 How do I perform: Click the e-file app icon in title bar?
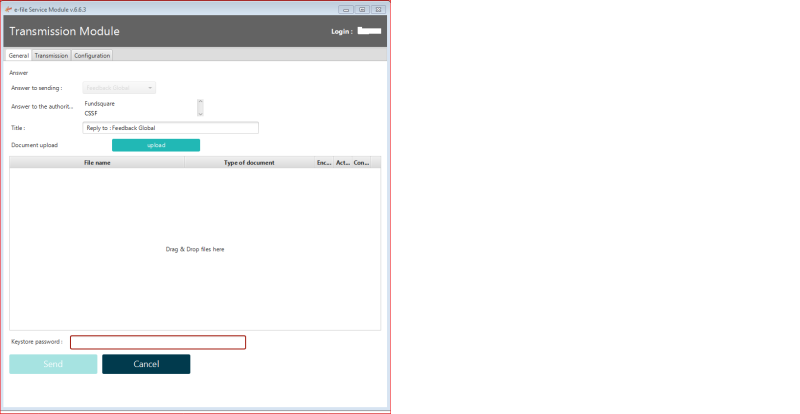(9, 9)
